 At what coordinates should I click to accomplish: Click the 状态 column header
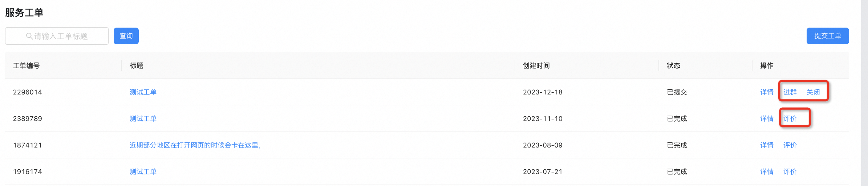[673, 66]
